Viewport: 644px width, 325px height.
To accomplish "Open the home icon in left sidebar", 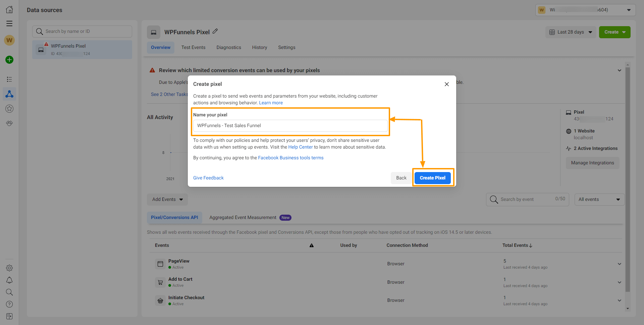I will pos(9,10).
